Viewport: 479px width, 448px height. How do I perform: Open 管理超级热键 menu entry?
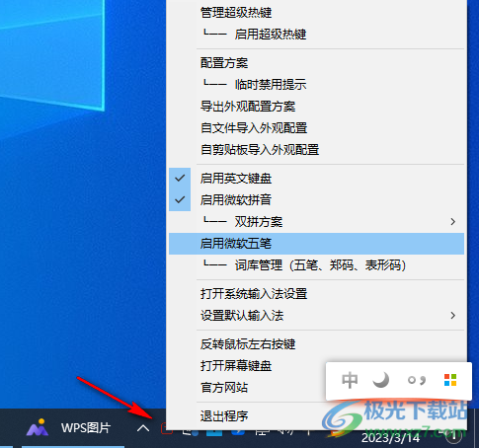pyautogui.click(x=316, y=13)
